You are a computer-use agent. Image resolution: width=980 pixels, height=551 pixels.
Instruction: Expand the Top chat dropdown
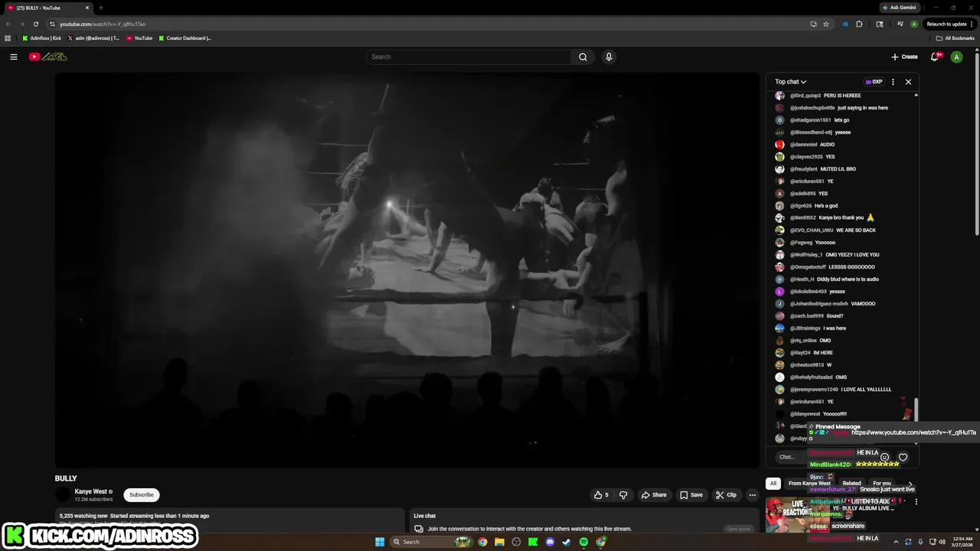pyautogui.click(x=790, y=82)
